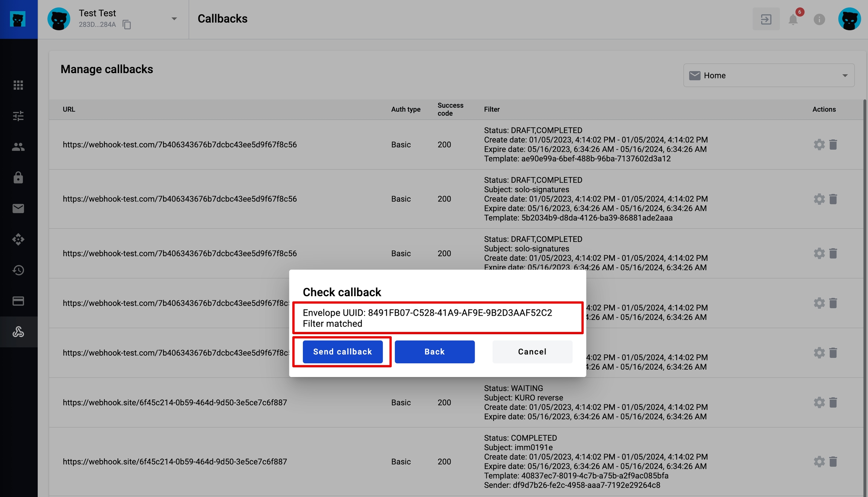Open the mail envelope sidebar icon
This screenshot has height=497, width=868.
tap(18, 208)
